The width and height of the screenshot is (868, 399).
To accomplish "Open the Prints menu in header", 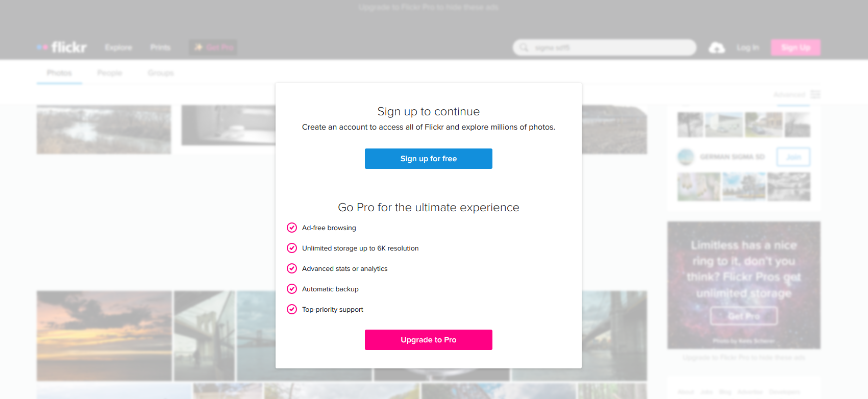I will [160, 47].
